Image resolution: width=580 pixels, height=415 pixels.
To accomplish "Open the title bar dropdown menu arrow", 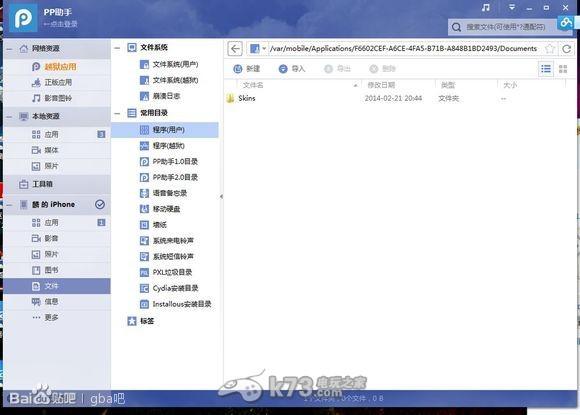I will pyautogui.click(x=512, y=7).
